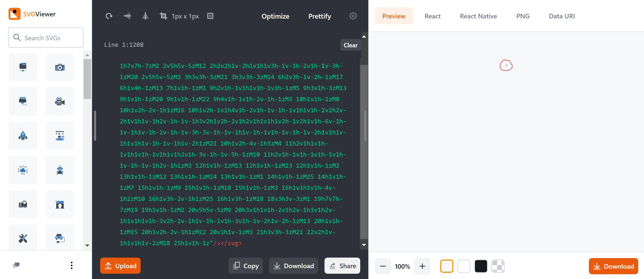Select the light gray preview background
The image size is (644, 279).
447,266
